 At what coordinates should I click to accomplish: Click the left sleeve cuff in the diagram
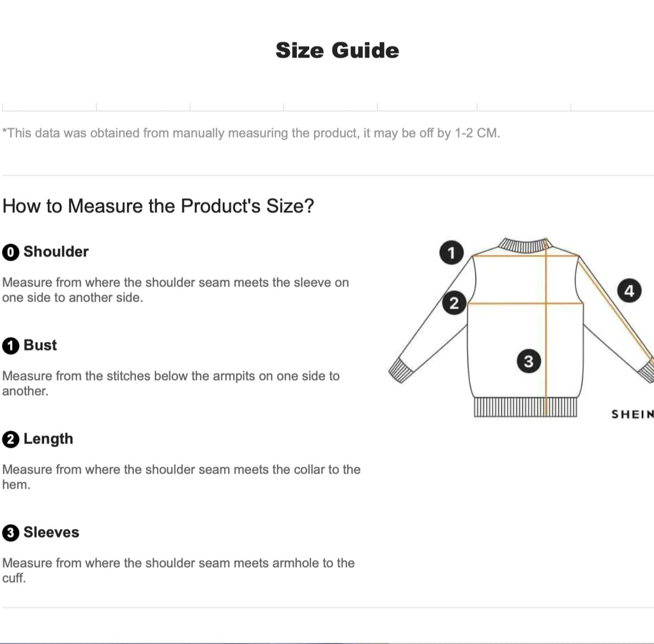pyautogui.click(x=401, y=370)
